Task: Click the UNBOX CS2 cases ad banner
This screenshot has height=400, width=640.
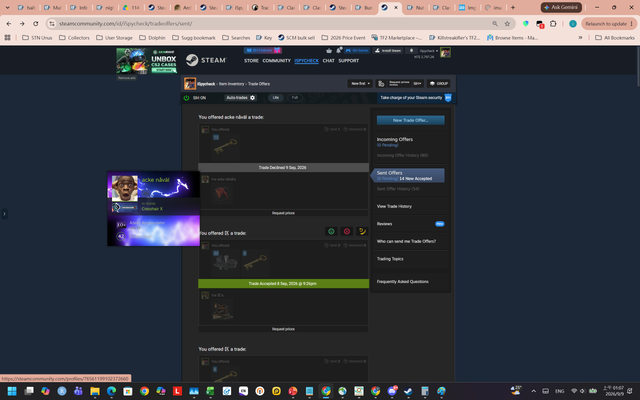Action: [x=147, y=61]
